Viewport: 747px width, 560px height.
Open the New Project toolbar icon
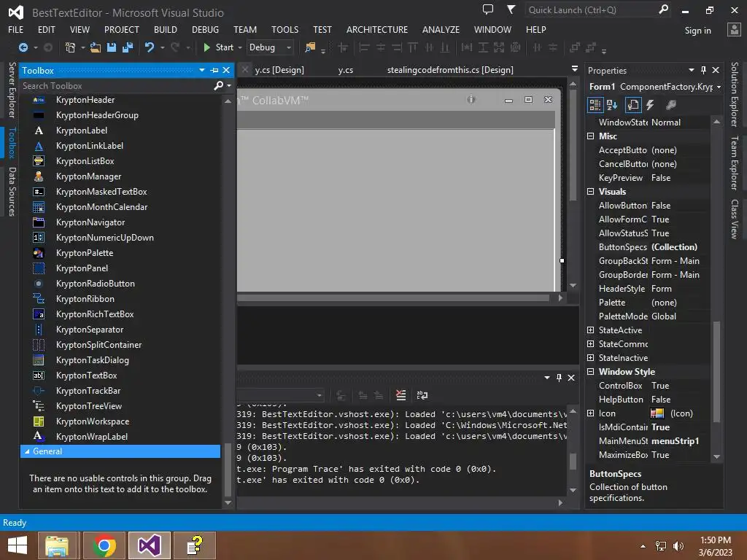click(71, 47)
